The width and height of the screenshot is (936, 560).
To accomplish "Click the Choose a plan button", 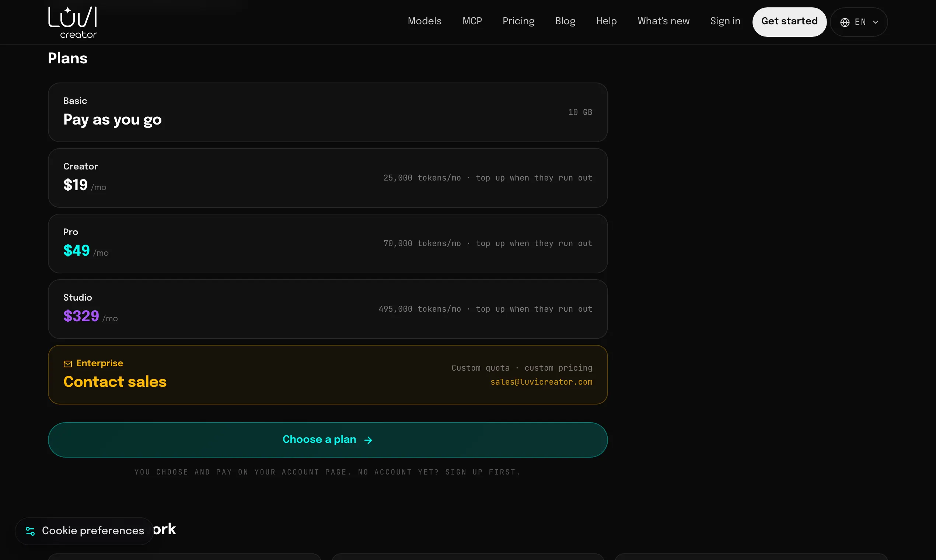I will coord(328,440).
